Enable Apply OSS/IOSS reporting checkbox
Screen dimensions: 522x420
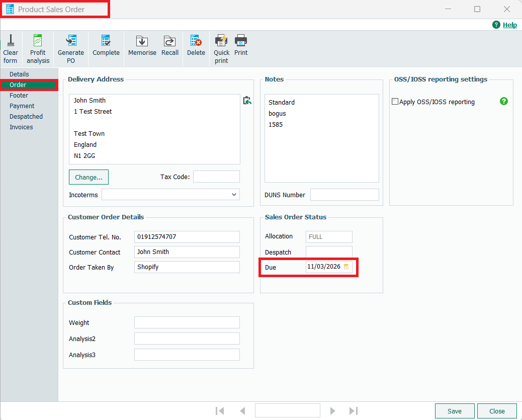pyautogui.click(x=395, y=102)
